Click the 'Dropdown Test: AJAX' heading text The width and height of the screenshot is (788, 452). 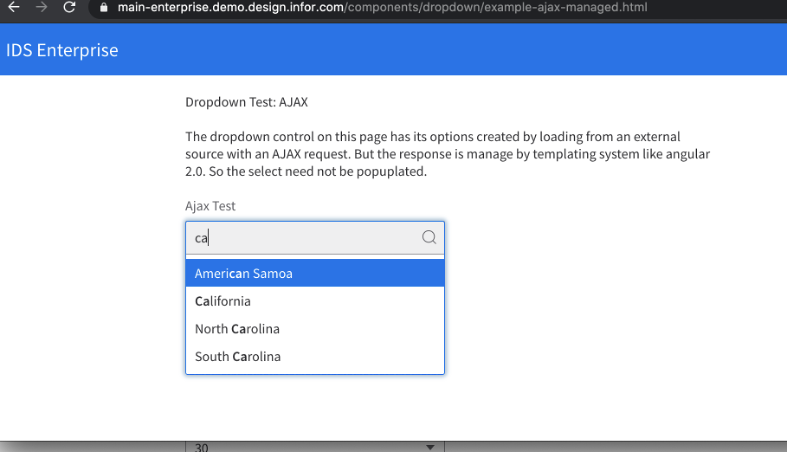[x=246, y=102]
